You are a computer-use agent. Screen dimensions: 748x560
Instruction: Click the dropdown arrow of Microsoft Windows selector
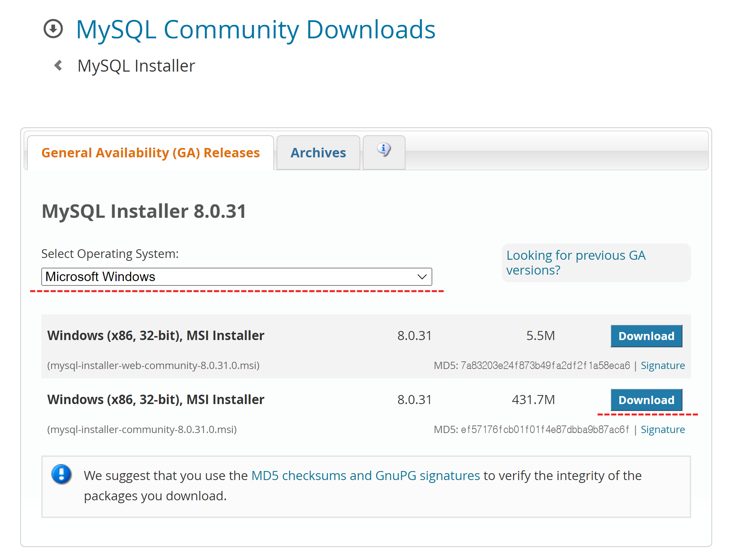click(x=422, y=277)
